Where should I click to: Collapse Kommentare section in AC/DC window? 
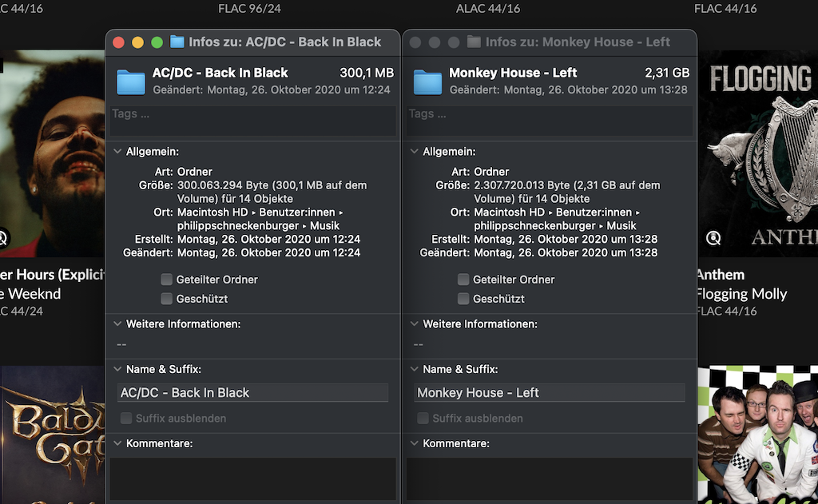(x=117, y=443)
